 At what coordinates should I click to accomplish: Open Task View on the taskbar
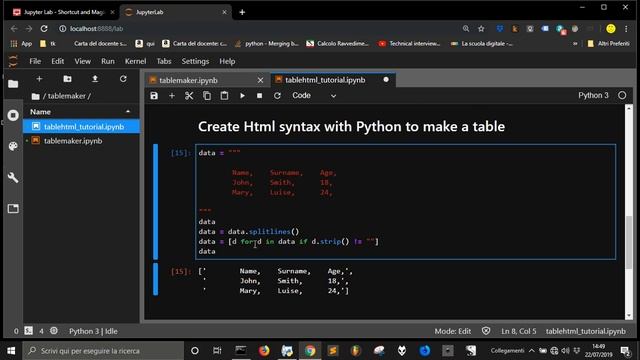pos(217,351)
